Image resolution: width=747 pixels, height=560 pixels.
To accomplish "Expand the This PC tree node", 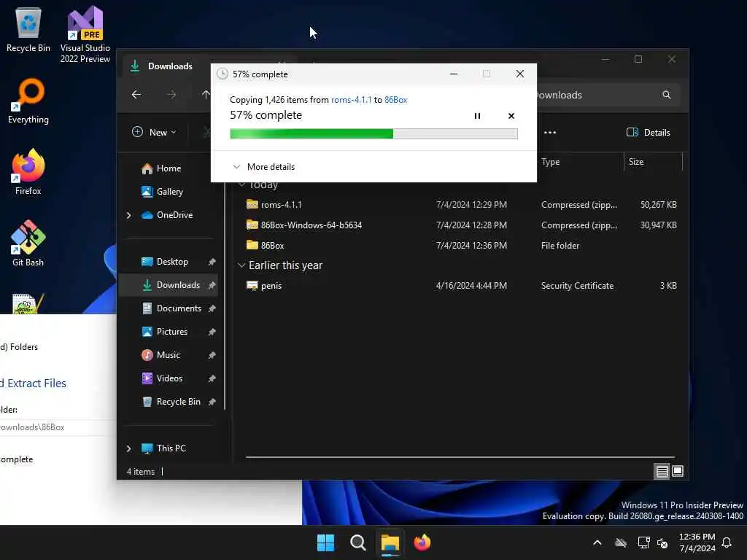I will pos(128,448).
